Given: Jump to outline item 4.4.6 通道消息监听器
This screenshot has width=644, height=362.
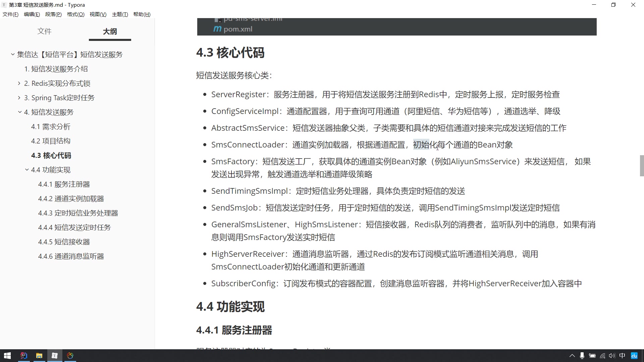Looking at the screenshot, I should coord(71,256).
